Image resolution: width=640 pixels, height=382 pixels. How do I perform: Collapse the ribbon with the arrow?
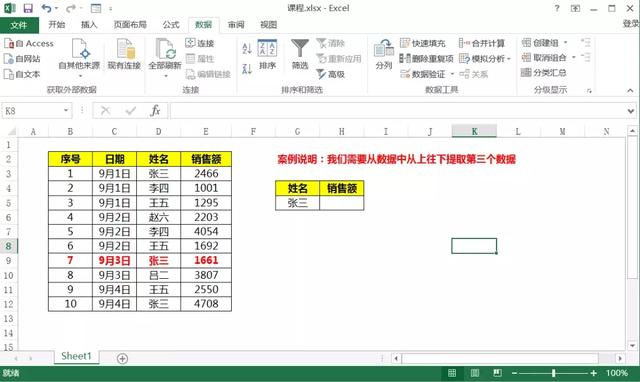[x=630, y=90]
